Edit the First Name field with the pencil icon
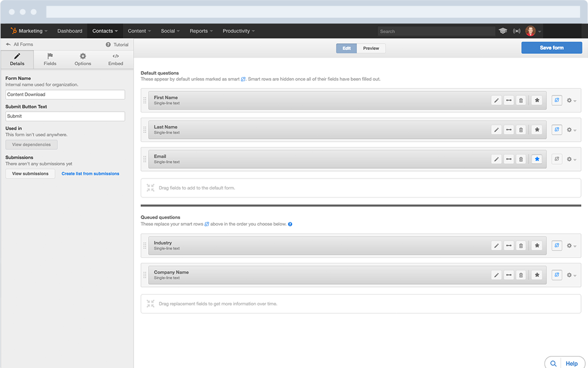588x368 pixels. pos(496,100)
